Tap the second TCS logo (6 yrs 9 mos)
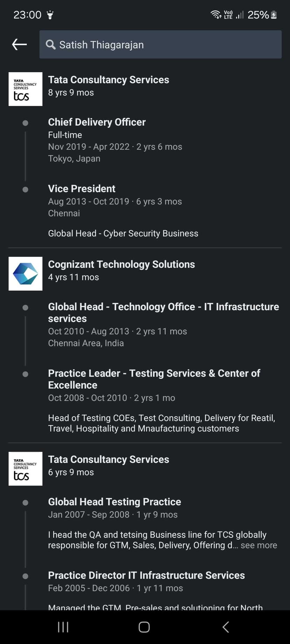Viewport: 290px width, 644px height. pyautogui.click(x=25, y=469)
